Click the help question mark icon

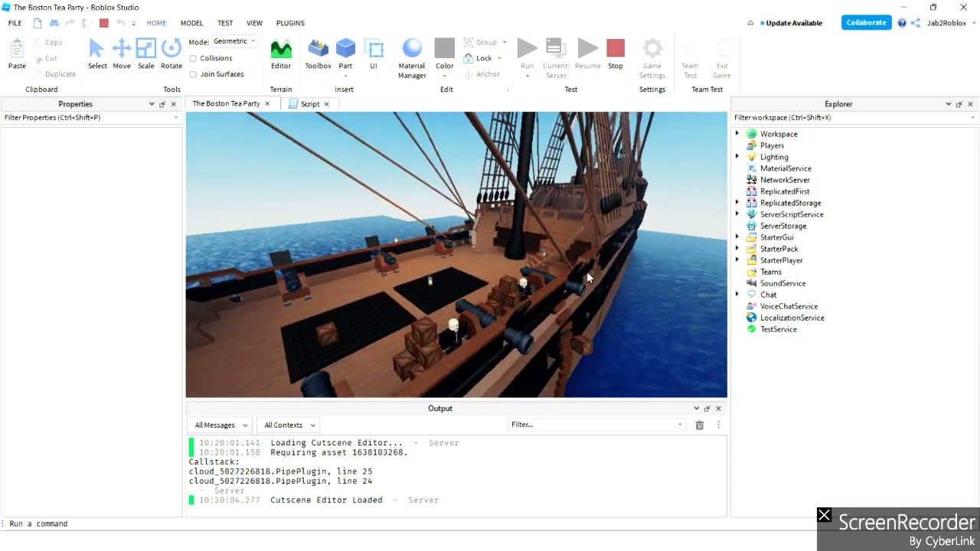point(902,23)
